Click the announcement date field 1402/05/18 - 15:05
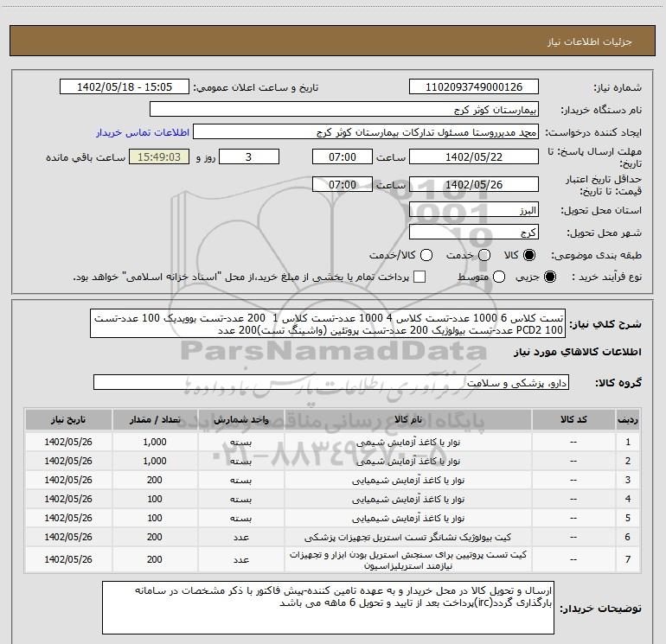Viewport: 666px width, 644px height. point(125,87)
